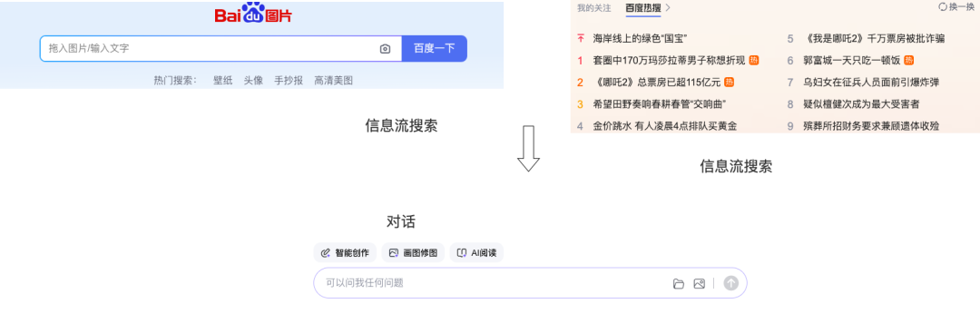Open the 智能创作 option
This screenshot has height=333, width=980.
click(345, 253)
